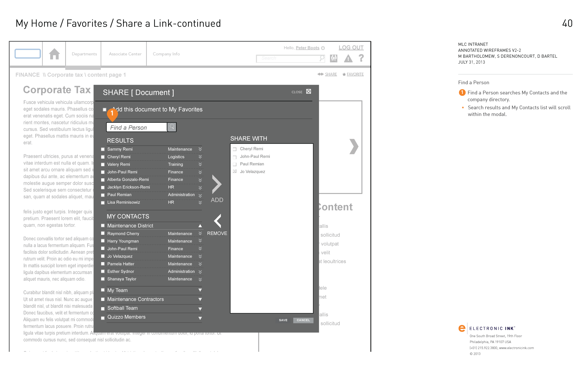588x370 pixels.
Task: Click the REMOVE left-arrow icon
Action: point(217,221)
